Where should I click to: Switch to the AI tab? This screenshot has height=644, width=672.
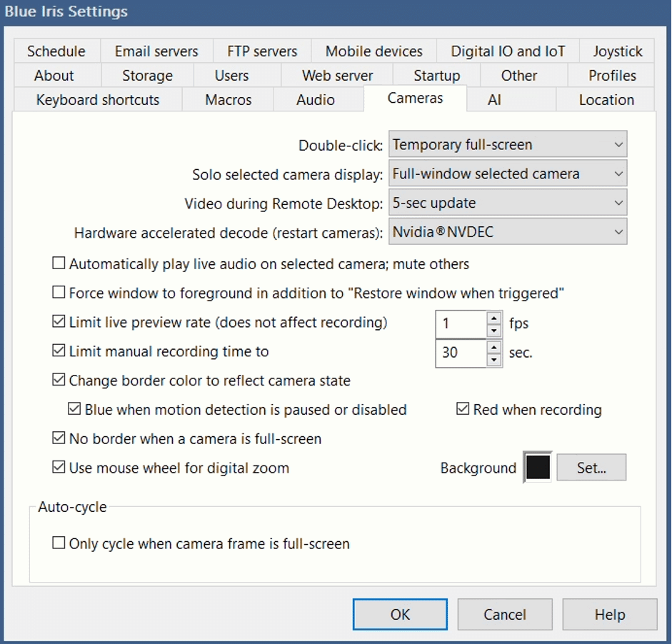495,100
